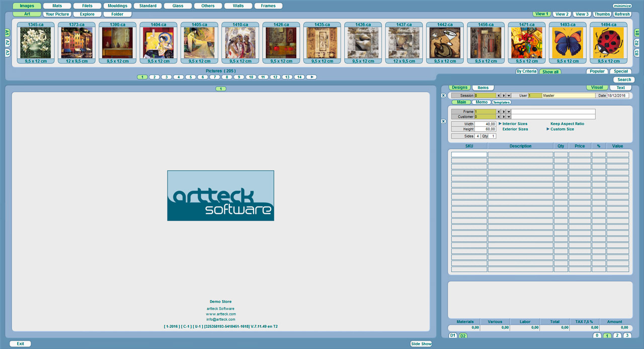Screen dimensions: 644x349
Task: Open the Session dropdown arrow
Action: point(509,95)
